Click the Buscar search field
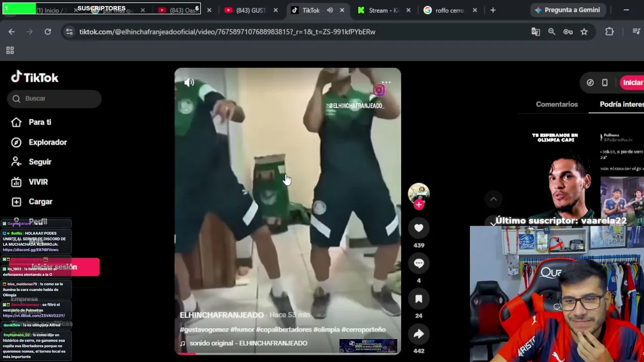Screen dimensions: 644x362 point(54,99)
